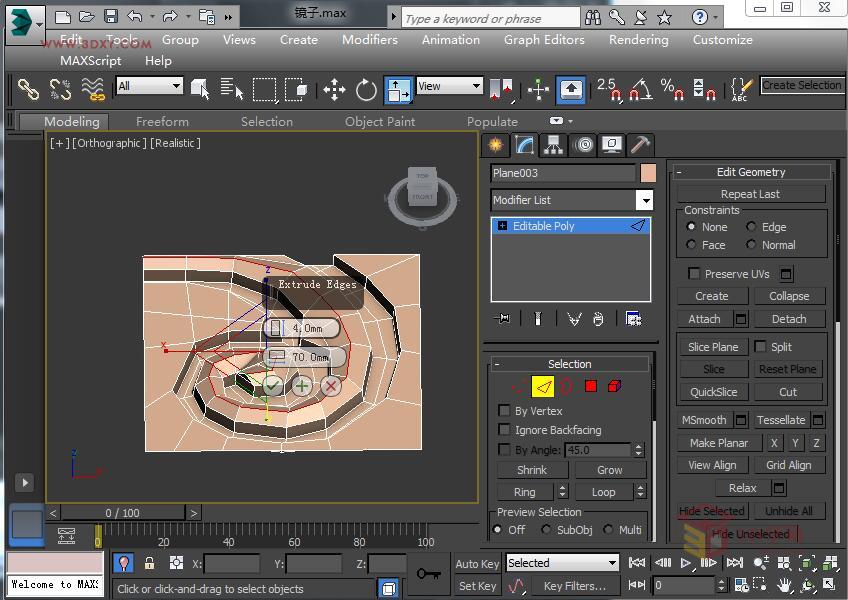This screenshot has width=848, height=600.
Task: Enable the By Vertex checkbox
Action: coord(506,410)
